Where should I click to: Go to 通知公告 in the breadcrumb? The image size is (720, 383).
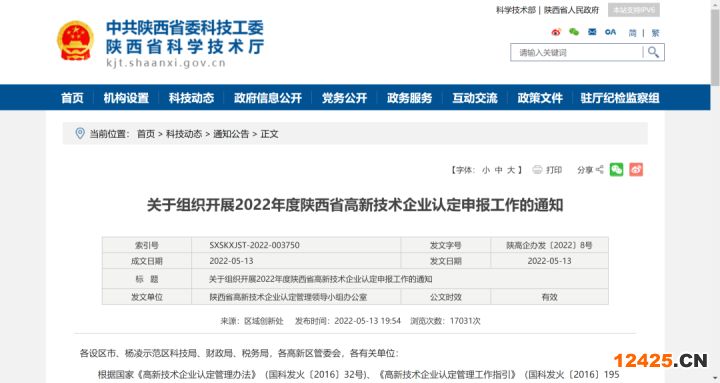[231, 134]
